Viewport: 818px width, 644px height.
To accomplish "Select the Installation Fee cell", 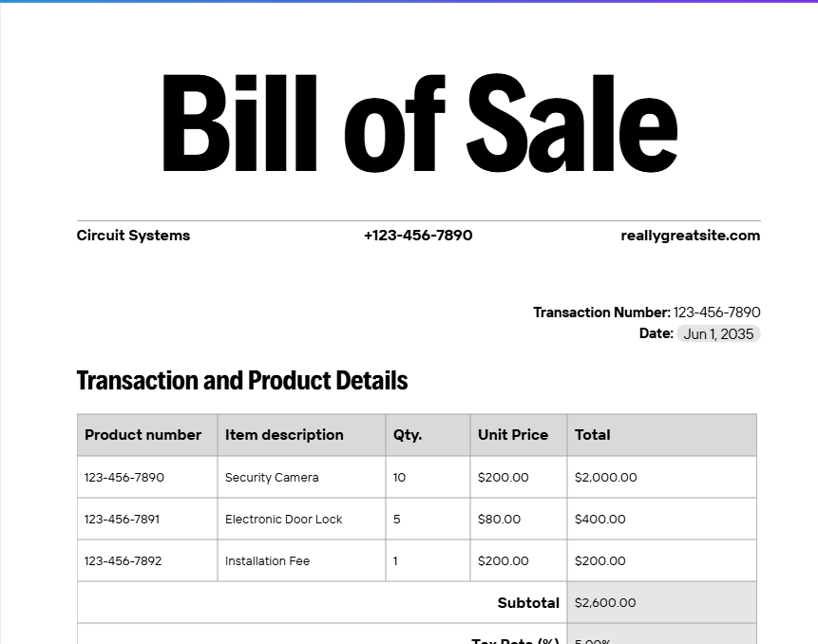I will pos(301,560).
